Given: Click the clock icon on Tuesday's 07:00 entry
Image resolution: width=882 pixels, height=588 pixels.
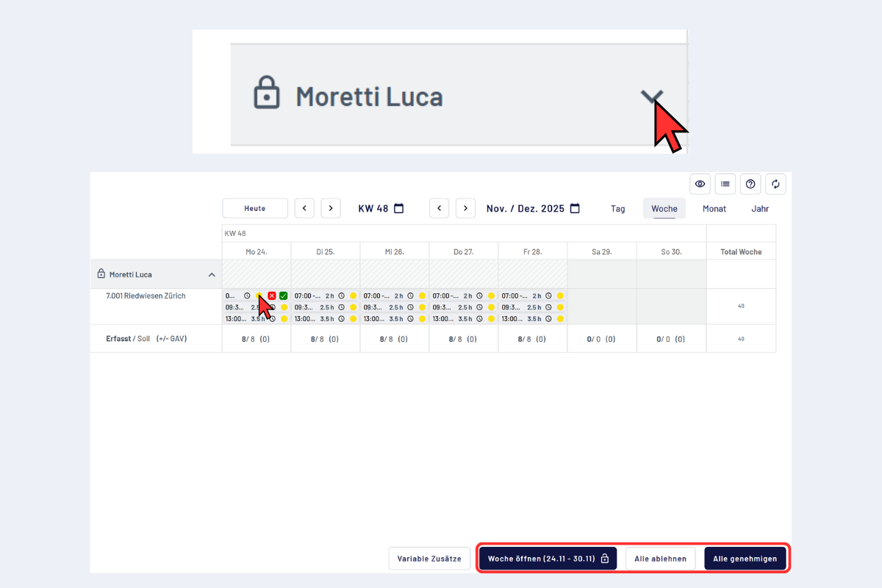Looking at the screenshot, I should coord(341,295).
